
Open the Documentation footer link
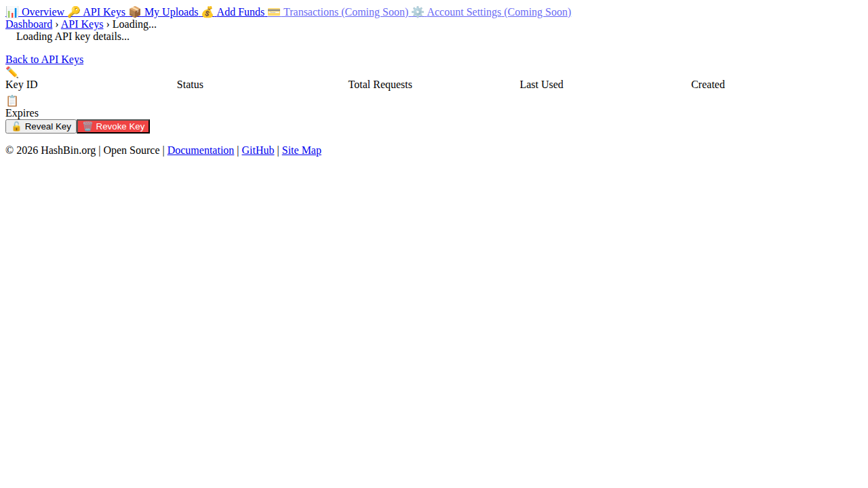click(200, 150)
